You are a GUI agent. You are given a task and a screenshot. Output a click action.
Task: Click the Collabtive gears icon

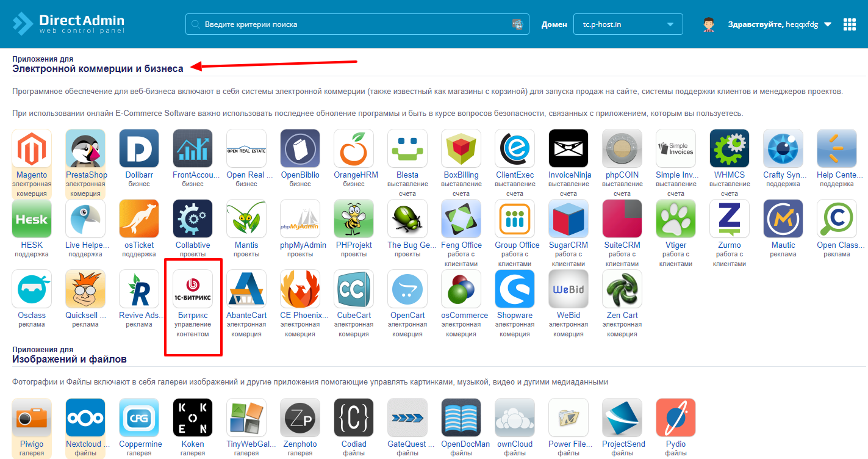point(193,219)
